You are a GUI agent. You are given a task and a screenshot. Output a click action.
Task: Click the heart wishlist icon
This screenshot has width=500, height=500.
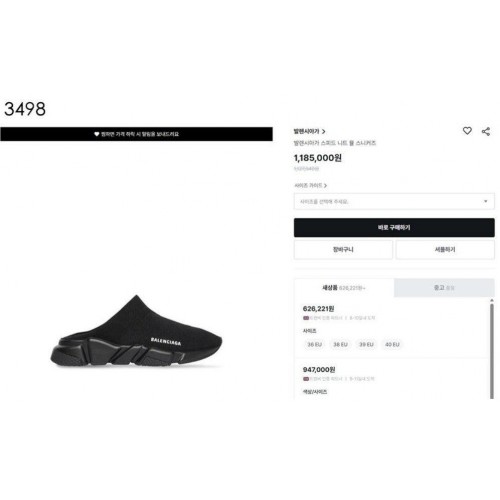467,131
